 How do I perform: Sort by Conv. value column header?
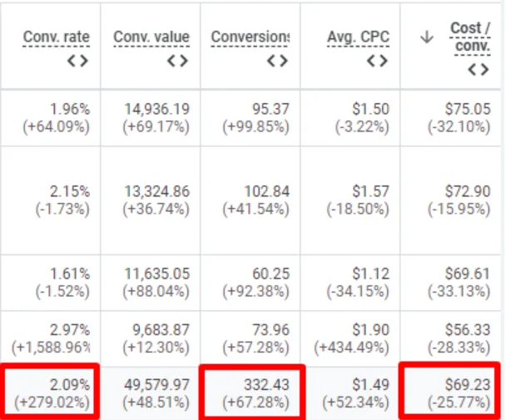[x=151, y=37]
